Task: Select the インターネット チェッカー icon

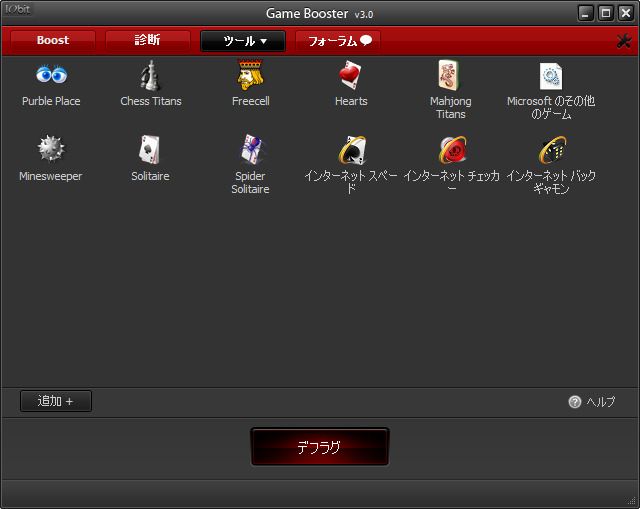Action: (452, 150)
